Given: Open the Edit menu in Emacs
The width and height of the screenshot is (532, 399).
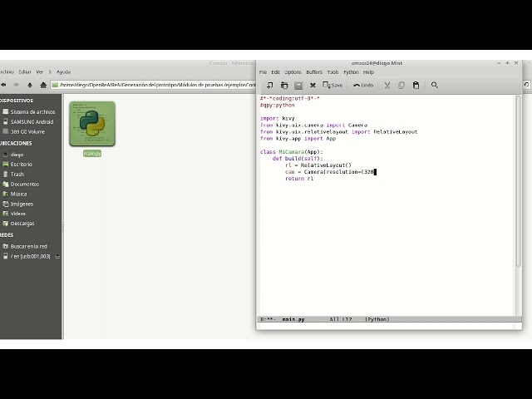Looking at the screenshot, I should [275, 72].
